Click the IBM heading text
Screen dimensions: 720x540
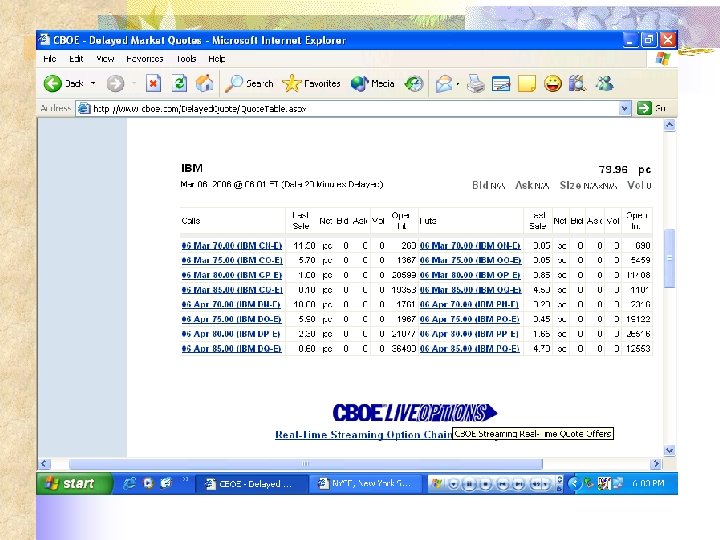pos(192,168)
